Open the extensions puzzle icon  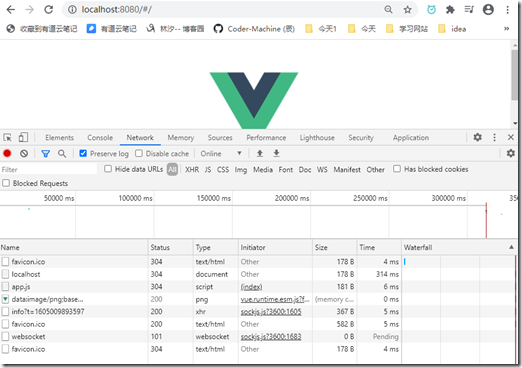pyautogui.click(x=450, y=10)
